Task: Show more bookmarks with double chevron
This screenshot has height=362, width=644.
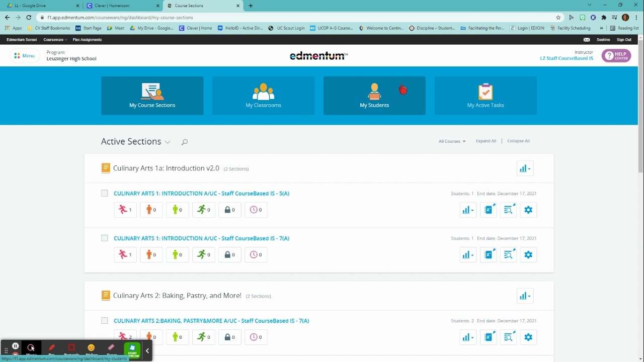Action: point(601,28)
